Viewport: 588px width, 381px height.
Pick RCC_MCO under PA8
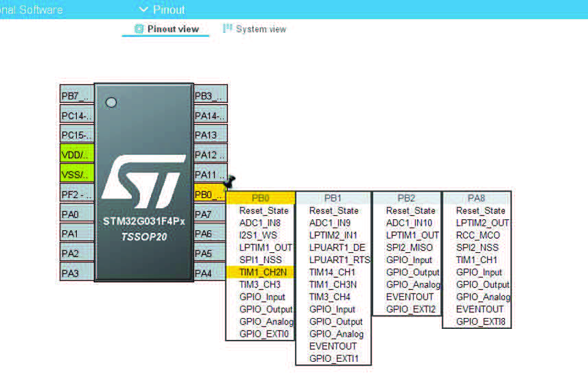478,235
